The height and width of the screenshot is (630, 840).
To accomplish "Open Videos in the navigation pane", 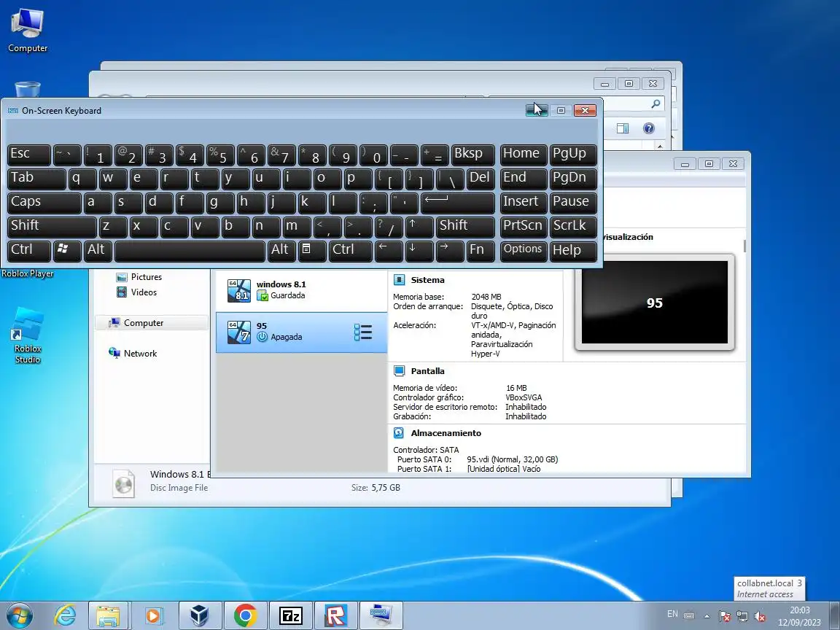I will 137,292.
